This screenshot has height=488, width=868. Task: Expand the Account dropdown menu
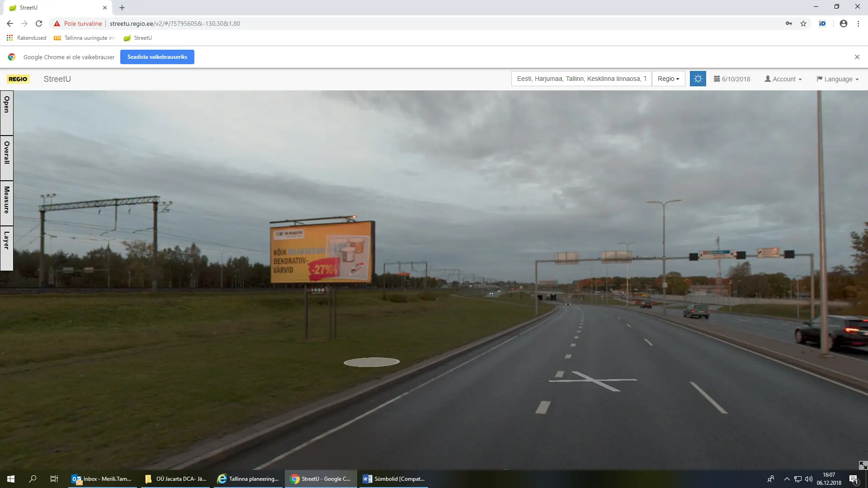point(783,79)
